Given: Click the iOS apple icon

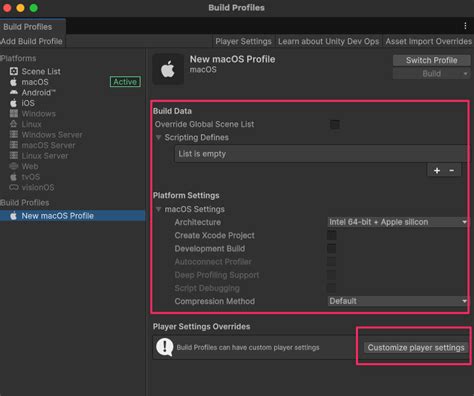Looking at the screenshot, I should 14,103.
